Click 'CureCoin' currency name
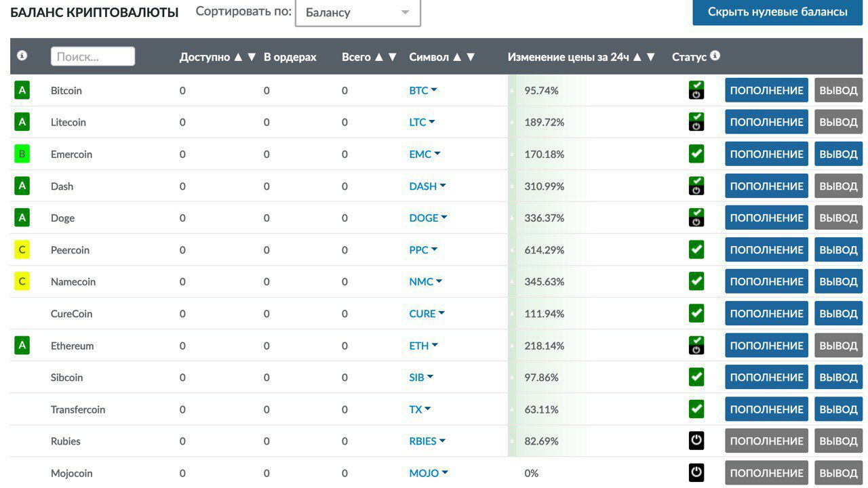This screenshot has width=868, height=488. 71,314
